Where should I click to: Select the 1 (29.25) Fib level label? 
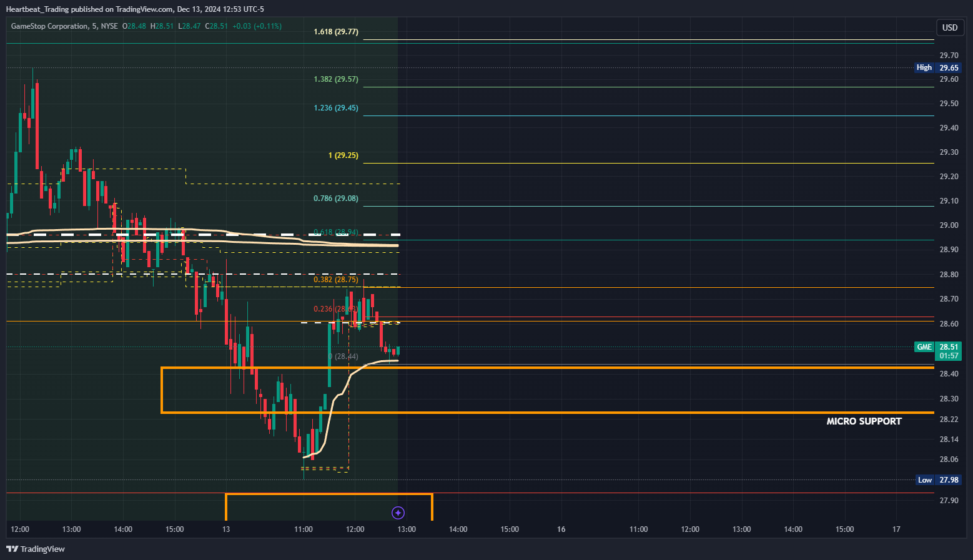343,155
